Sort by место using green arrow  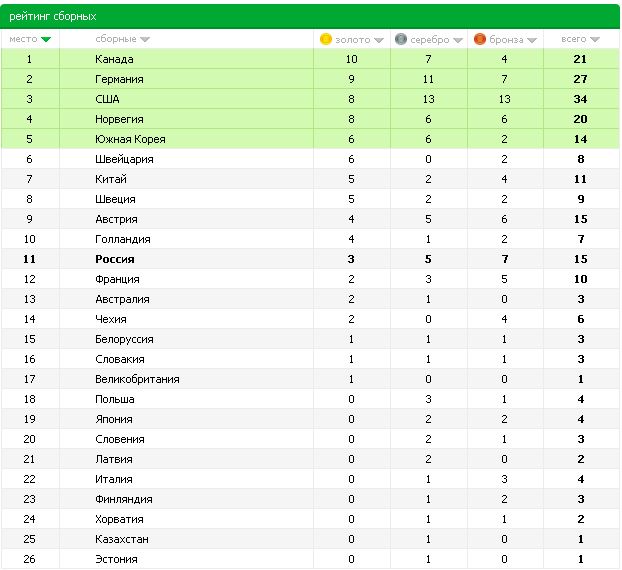pyautogui.click(x=46, y=39)
